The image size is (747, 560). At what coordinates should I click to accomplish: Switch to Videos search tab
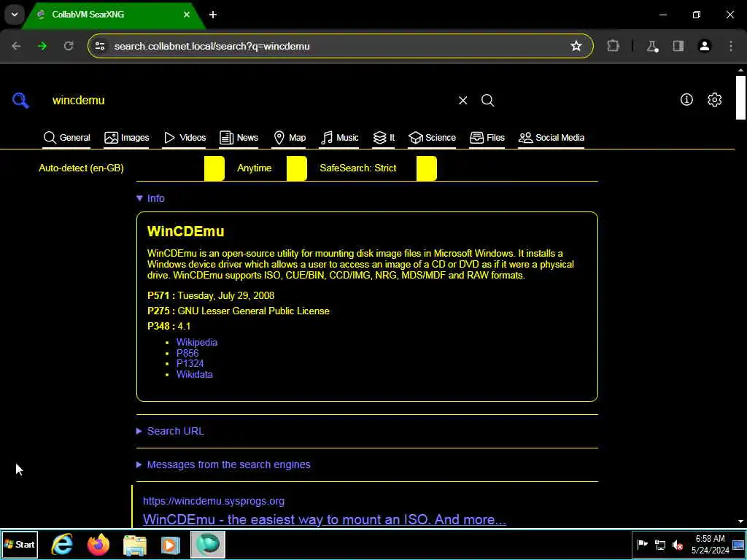pyautogui.click(x=185, y=138)
